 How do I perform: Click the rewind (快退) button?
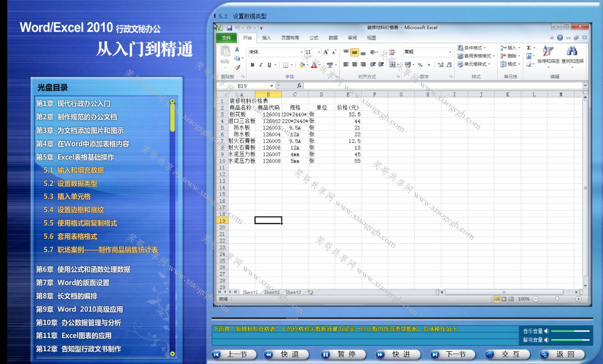(286, 354)
